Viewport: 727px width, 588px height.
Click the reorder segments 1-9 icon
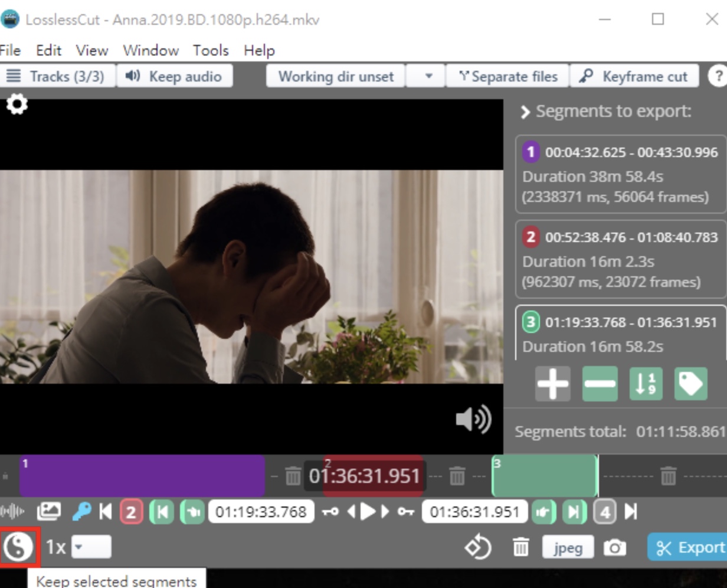coord(646,384)
